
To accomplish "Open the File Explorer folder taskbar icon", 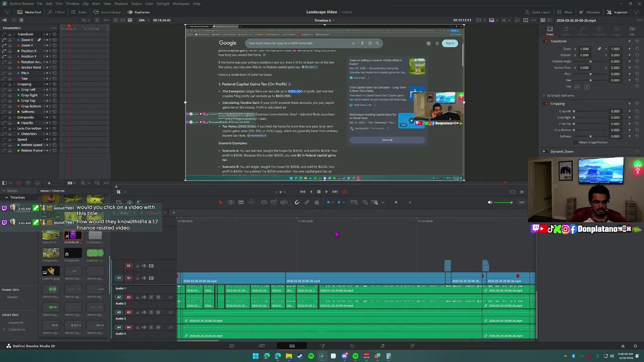I will pyautogui.click(x=289, y=356).
